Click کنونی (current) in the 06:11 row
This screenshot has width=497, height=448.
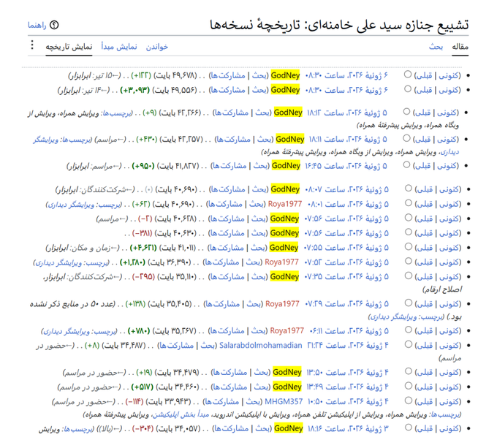click(x=449, y=331)
